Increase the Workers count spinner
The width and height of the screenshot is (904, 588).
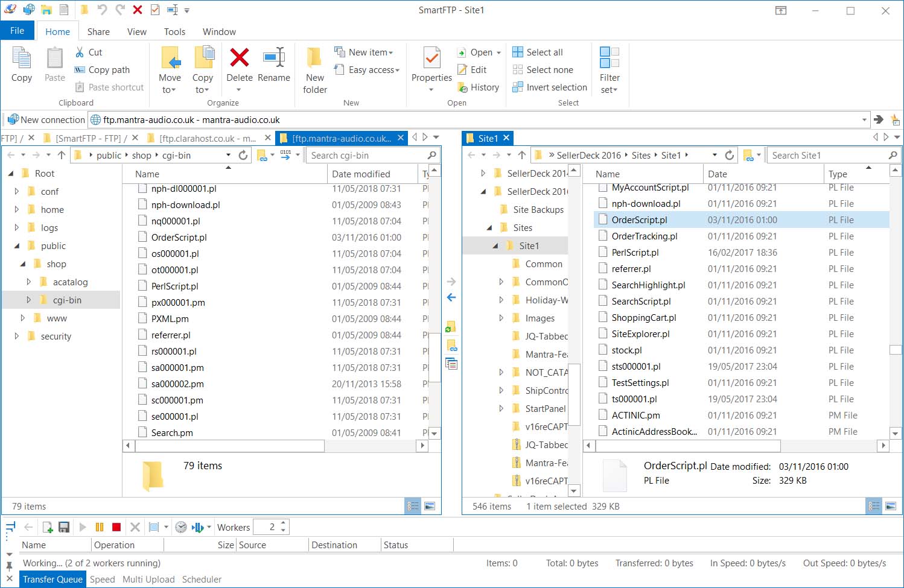pyautogui.click(x=284, y=523)
